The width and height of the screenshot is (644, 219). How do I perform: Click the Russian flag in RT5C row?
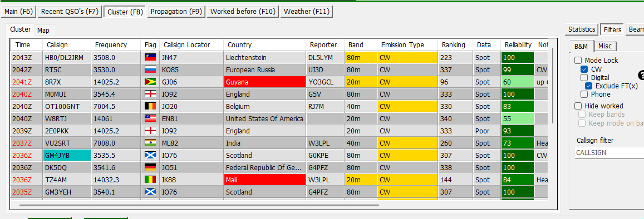(150, 69)
